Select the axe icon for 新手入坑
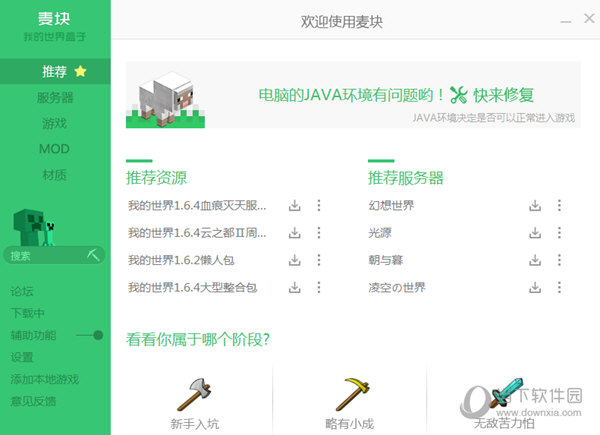 tap(194, 394)
